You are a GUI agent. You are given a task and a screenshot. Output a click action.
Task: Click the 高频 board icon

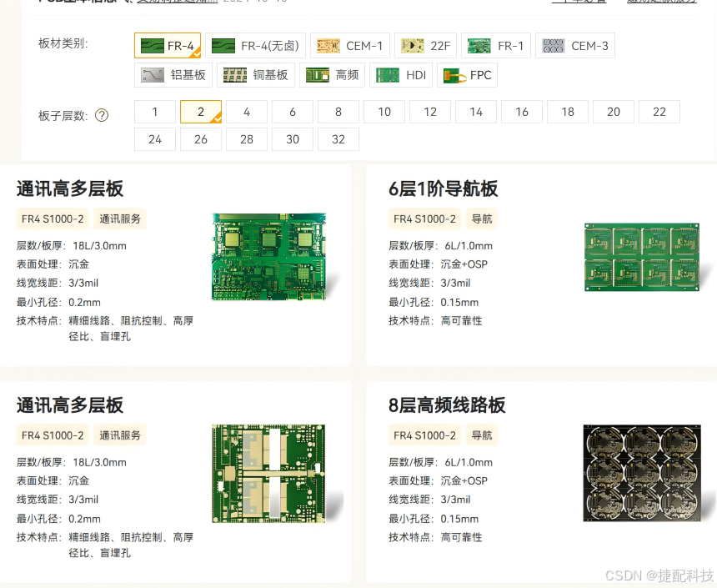tap(318, 75)
